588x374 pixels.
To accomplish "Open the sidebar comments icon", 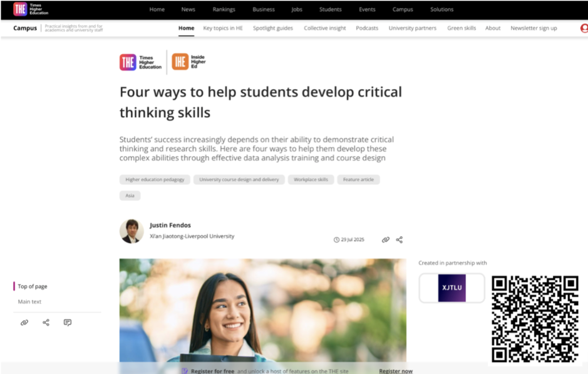I will [68, 323].
